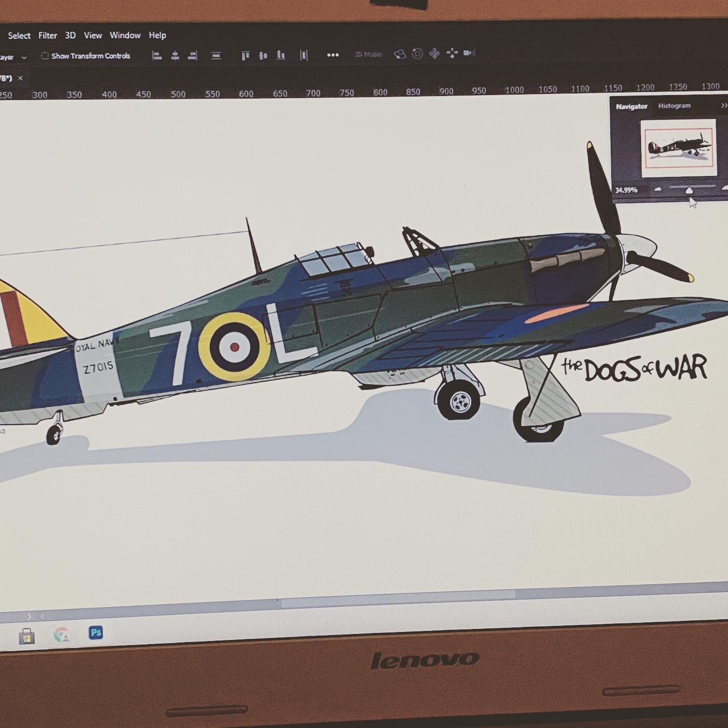
Task: Open the Window menu
Action: point(125,35)
